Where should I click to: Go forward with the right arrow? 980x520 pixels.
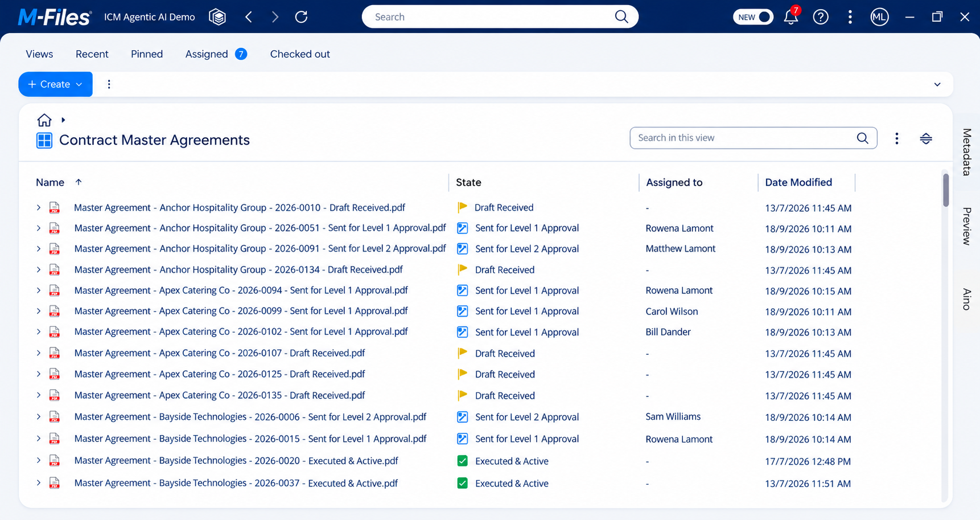click(275, 17)
